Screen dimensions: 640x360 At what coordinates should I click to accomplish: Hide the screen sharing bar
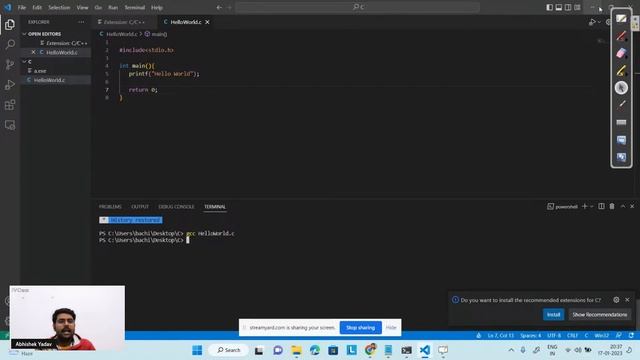391,327
